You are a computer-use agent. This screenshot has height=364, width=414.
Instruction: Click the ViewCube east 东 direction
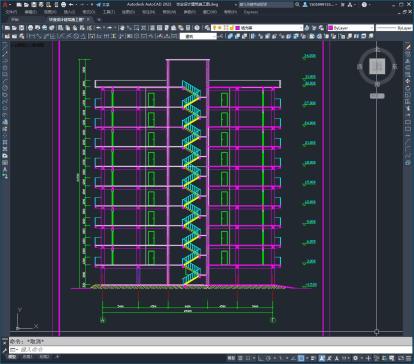click(395, 67)
